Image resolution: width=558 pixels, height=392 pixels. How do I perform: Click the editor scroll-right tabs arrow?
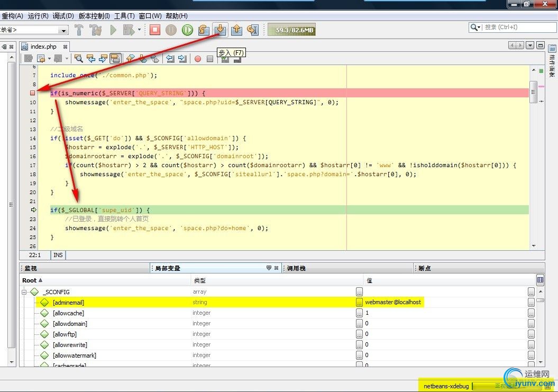coord(520,45)
